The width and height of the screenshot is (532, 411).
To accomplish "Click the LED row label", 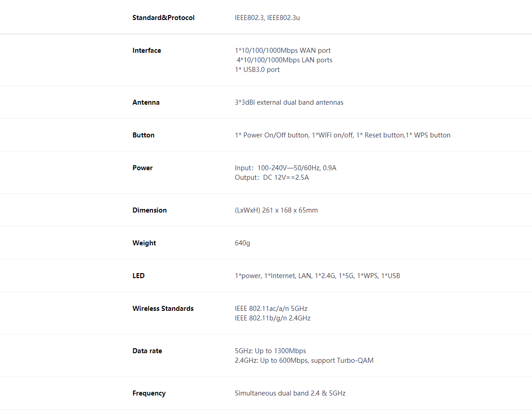I will 138,276.
